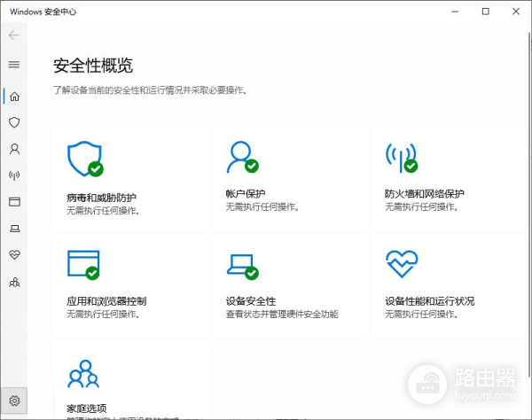Maximize the Windows 安全中心 window
Image resolution: width=532 pixels, height=420 pixels.
pyautogui.click(x=486, y=12)
